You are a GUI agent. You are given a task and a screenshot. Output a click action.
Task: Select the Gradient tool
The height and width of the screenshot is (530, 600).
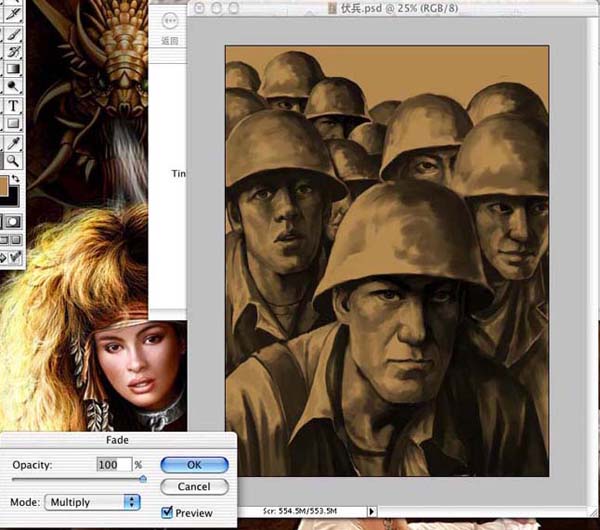click(x=13, y=69)
